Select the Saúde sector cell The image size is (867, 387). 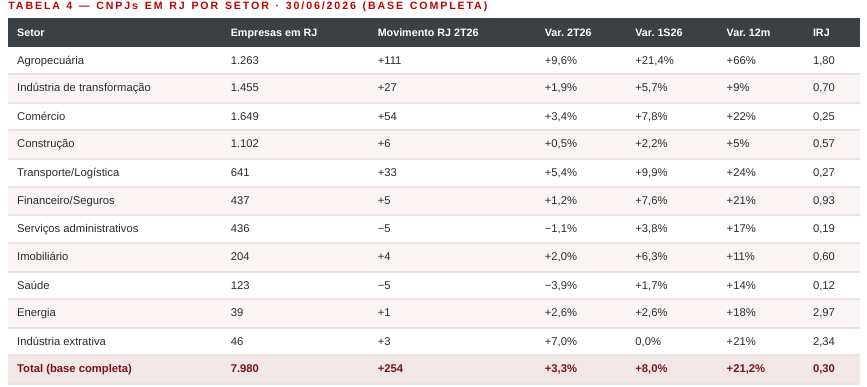(x=33, y=285)
